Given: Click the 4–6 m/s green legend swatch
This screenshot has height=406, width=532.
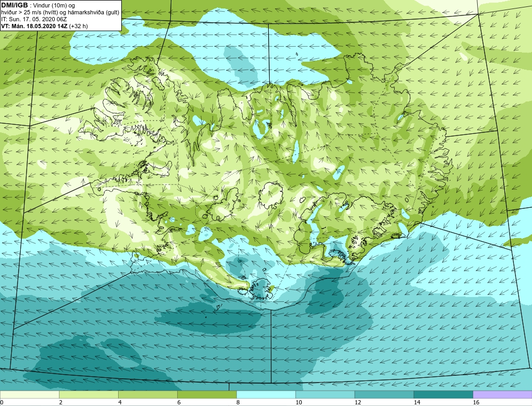Looking at the screenshot, I should click(147, 394).
